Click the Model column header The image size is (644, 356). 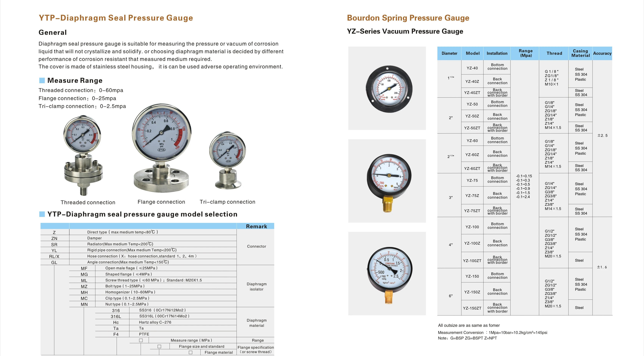[473, 53]
